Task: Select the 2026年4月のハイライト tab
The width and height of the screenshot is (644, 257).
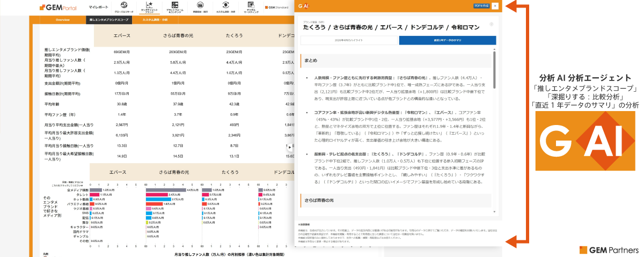Action: [x=349, y=40]
